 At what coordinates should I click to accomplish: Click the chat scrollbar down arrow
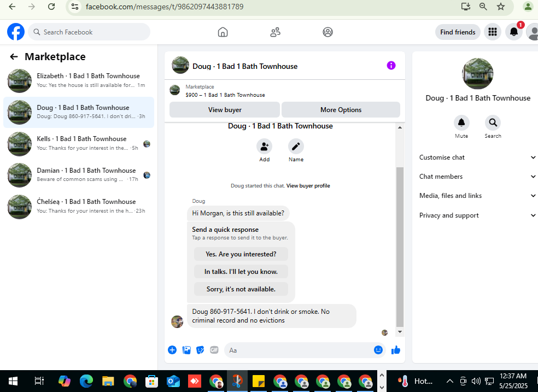[x=400, y=332]
